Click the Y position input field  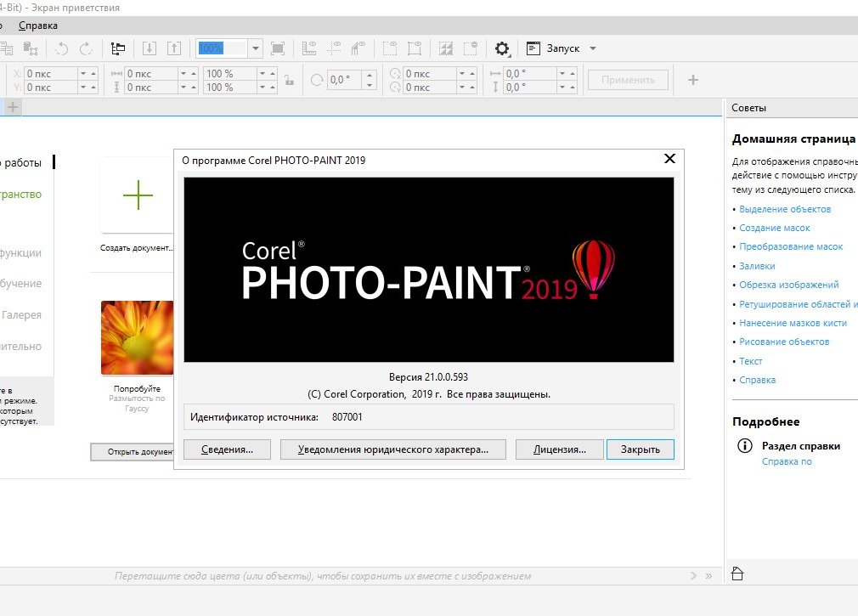click(x=51, y=87)
